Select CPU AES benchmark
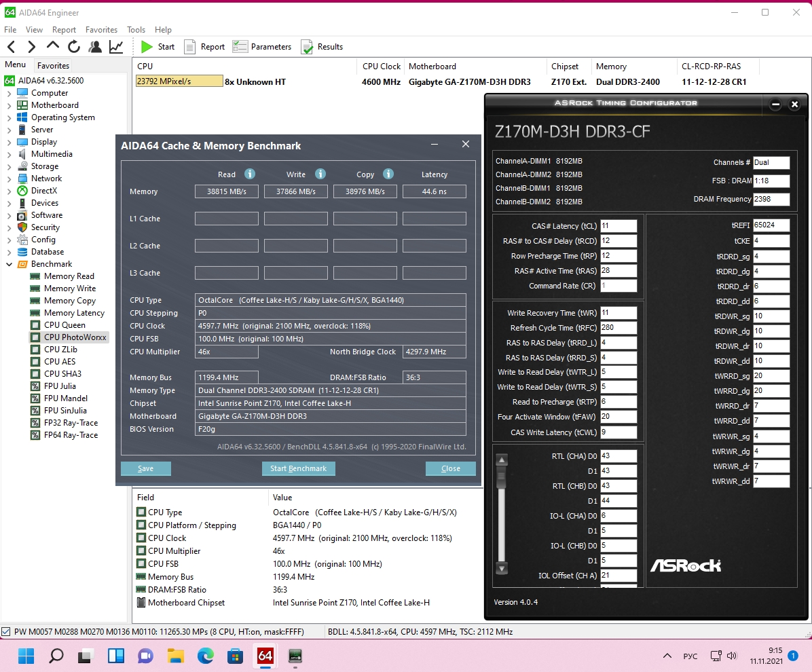 click(x=60, y=361)
